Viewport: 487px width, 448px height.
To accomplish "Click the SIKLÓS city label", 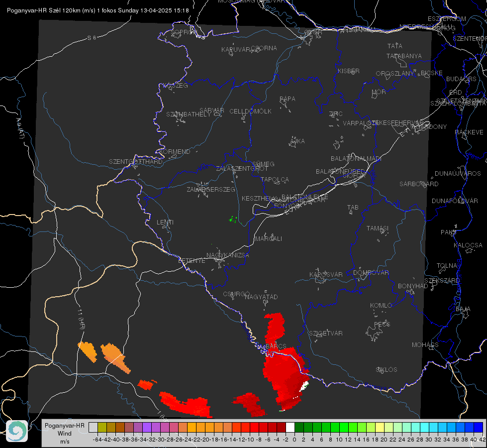I will [x=387, y=370].
